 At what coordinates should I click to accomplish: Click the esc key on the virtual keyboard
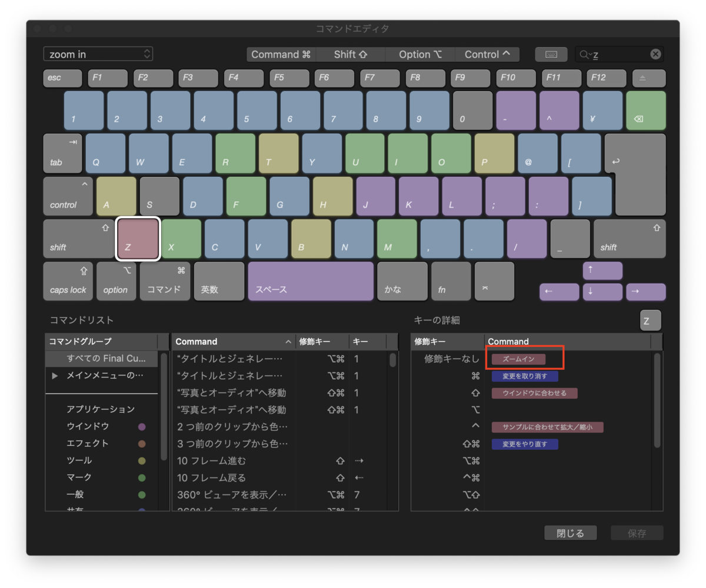click(x=62, y=78)
